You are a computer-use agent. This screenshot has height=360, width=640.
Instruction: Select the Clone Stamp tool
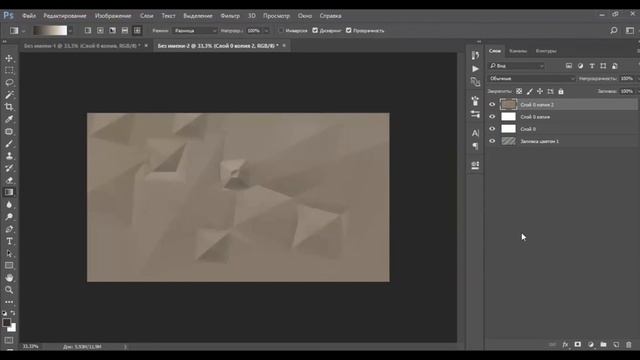9,156
